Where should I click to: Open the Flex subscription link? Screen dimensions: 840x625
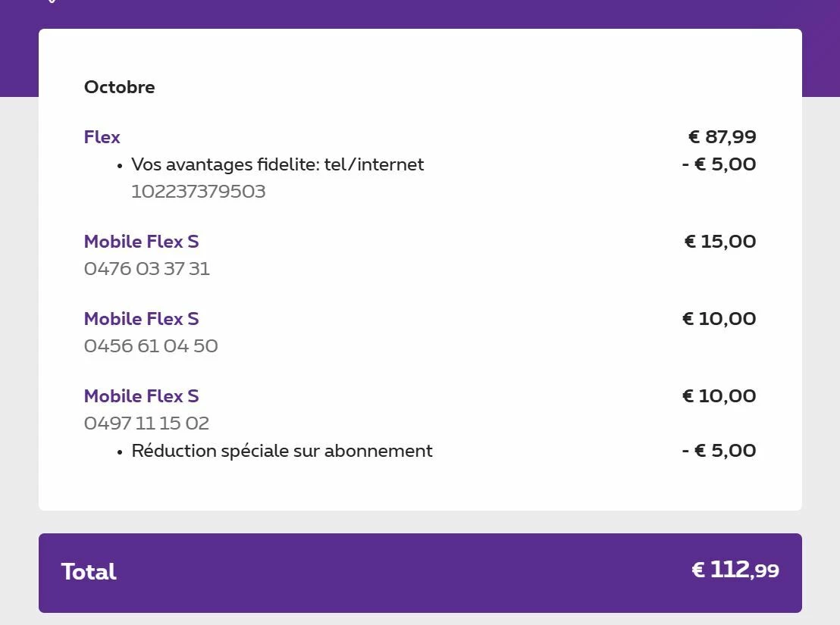pyautogui.click(x=102, y=137)
